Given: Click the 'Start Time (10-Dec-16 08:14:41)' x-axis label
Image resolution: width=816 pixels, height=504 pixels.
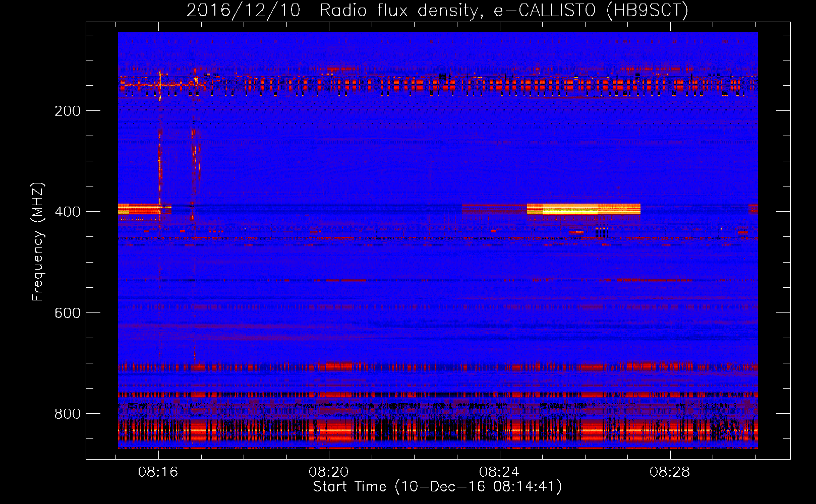Looking at the screenshot, I should pyautogui.click(x=437, y=487).
